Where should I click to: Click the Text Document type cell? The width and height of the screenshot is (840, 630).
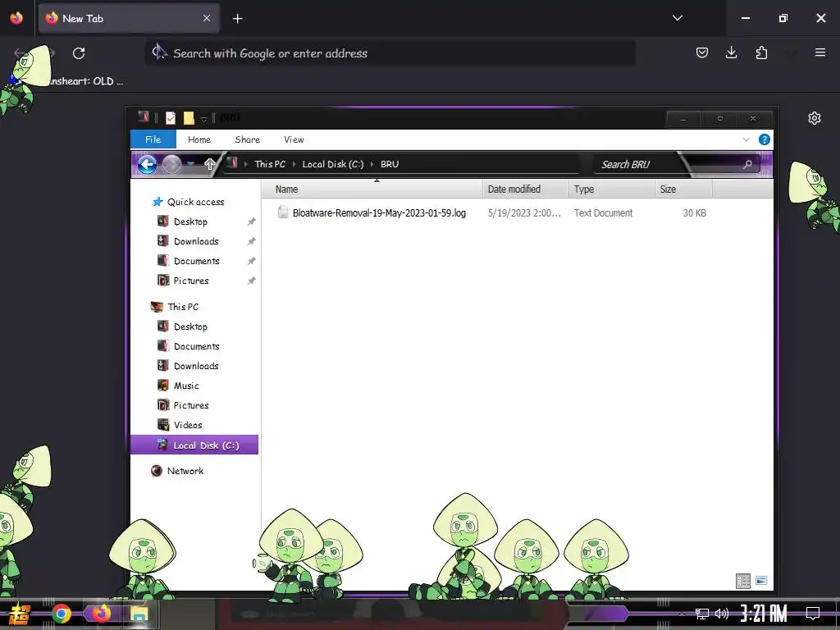coord(603,212)
